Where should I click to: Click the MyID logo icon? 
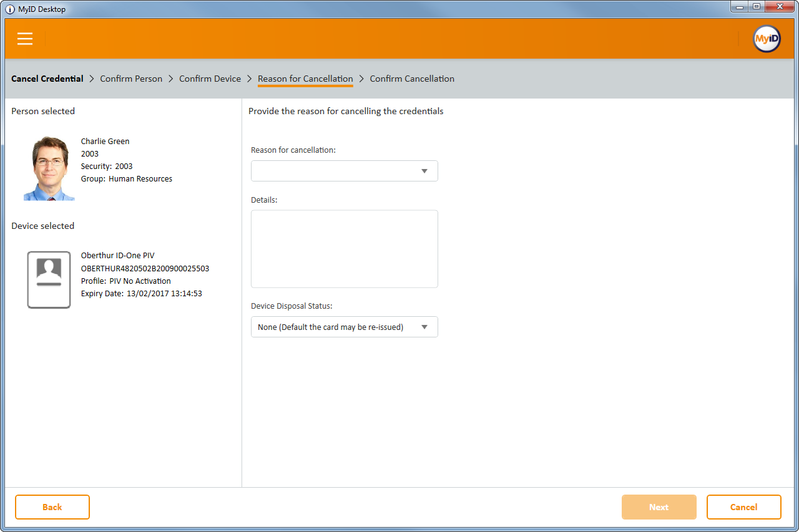click(767, 39)
